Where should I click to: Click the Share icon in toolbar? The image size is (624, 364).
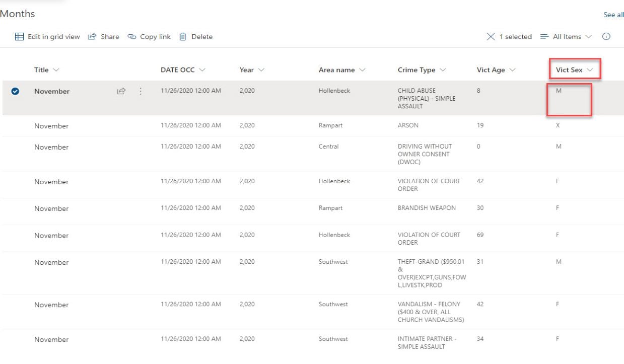point(92,37)
